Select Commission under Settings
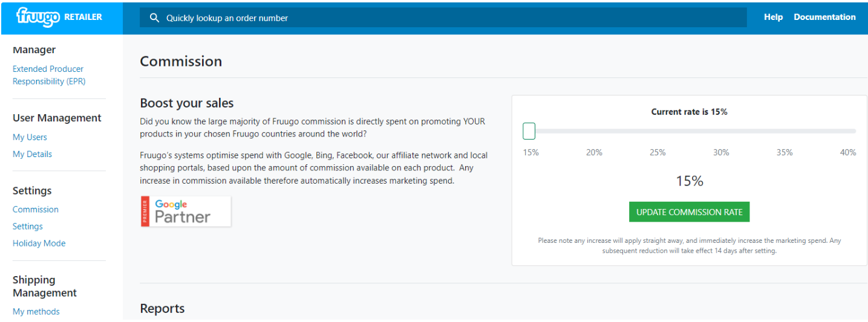The image size is (868, 322). point(36,210)
